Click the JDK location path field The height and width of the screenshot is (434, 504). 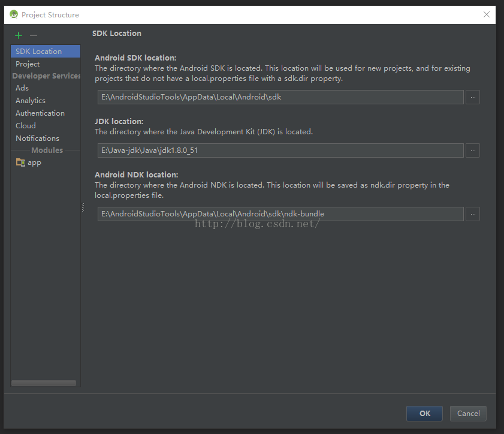[280, 150]
